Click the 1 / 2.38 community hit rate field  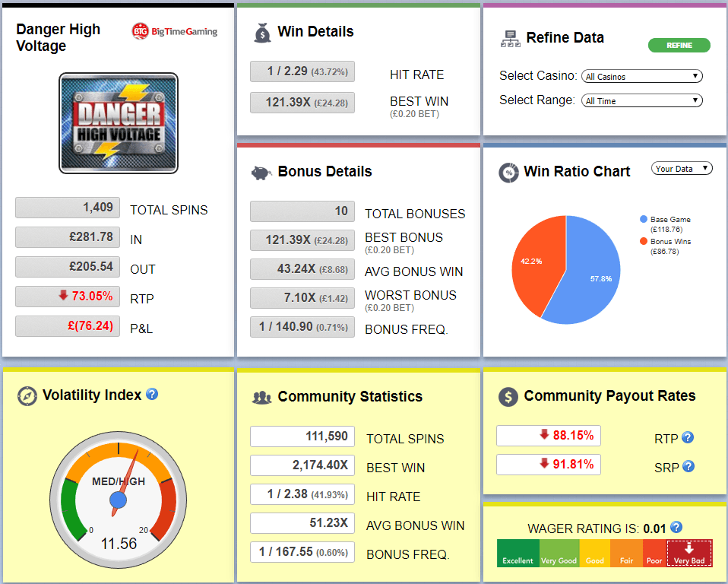[302, 494]
